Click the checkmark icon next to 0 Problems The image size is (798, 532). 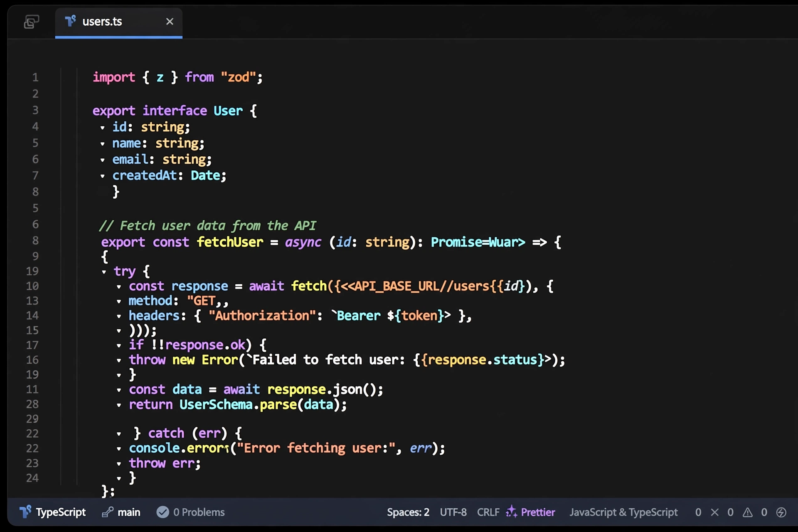click(x=163, y=512)
